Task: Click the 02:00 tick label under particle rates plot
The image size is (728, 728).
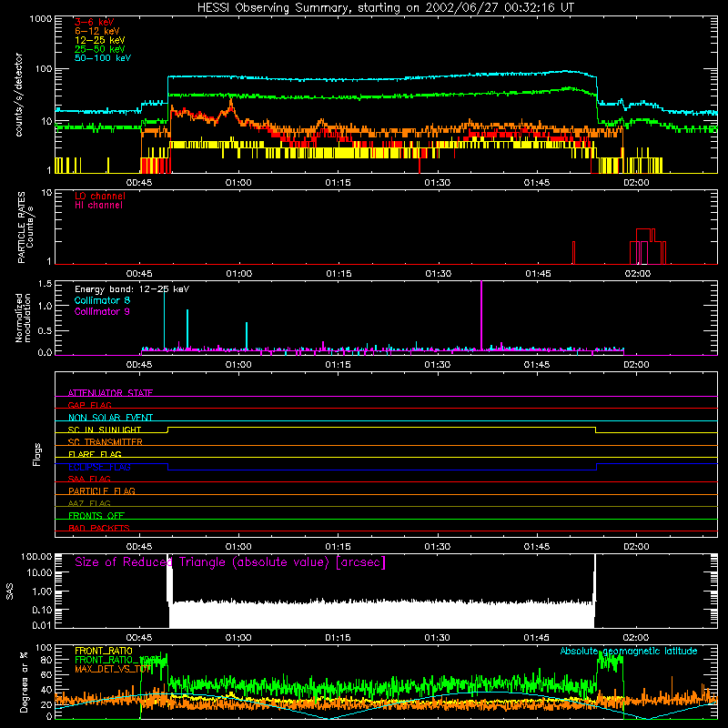Action: [638, 274]
